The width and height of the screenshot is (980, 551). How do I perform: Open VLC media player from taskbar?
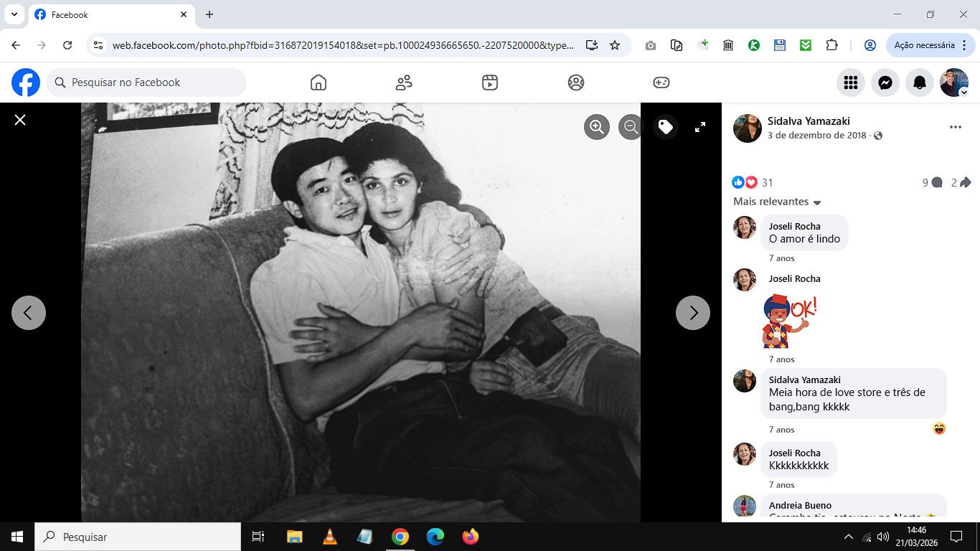(329, 537)
